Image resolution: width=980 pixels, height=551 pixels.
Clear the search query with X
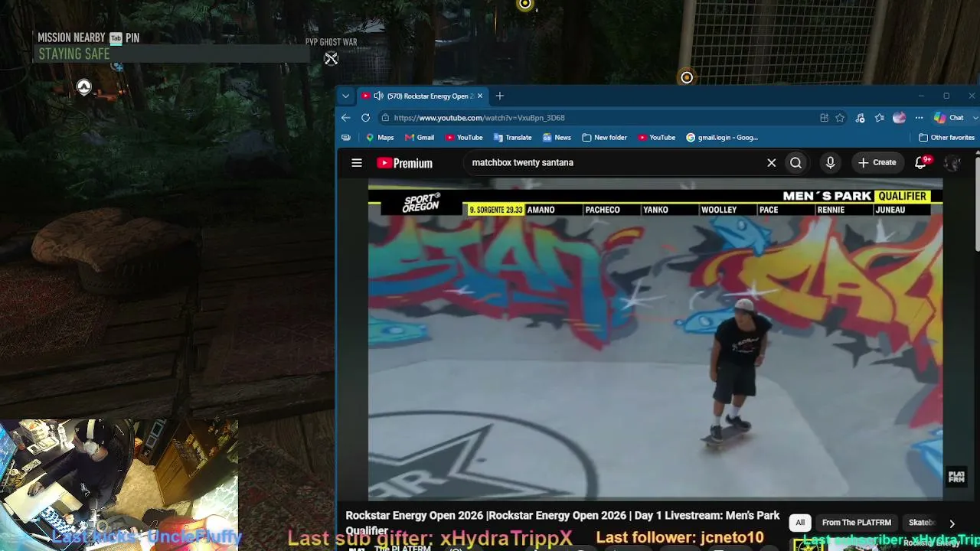772,163
